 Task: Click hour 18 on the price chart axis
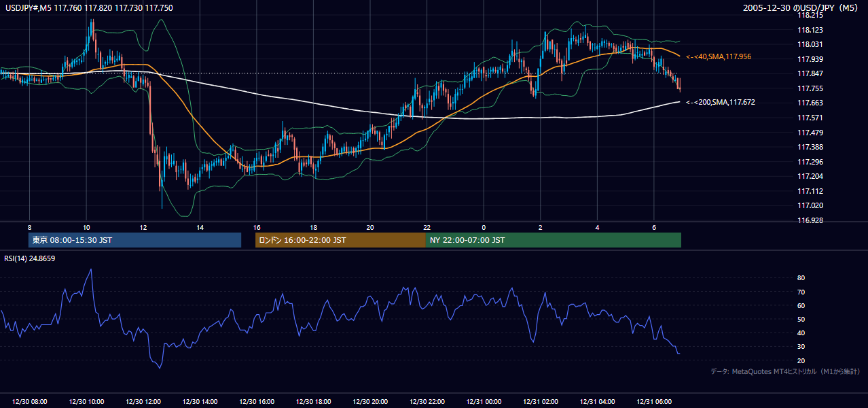pos(313,226)
